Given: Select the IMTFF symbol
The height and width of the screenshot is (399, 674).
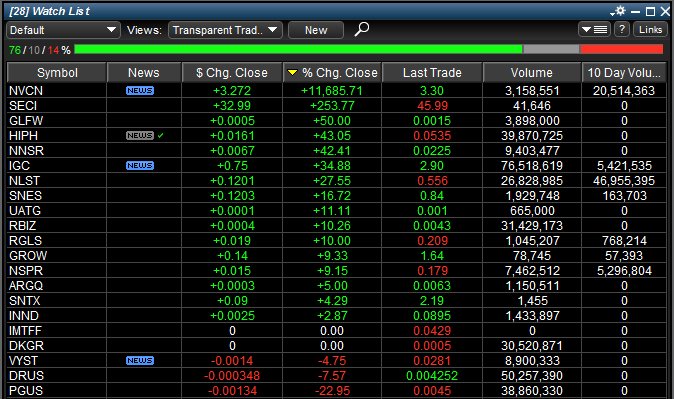Looking at the screenshot, I should click(25, 331).
